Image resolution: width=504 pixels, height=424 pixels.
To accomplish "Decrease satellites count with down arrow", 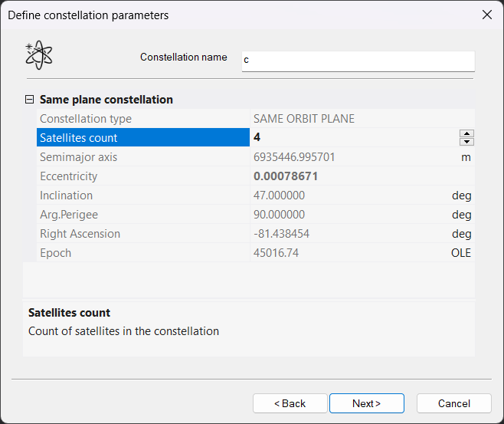I will point(466,142).
